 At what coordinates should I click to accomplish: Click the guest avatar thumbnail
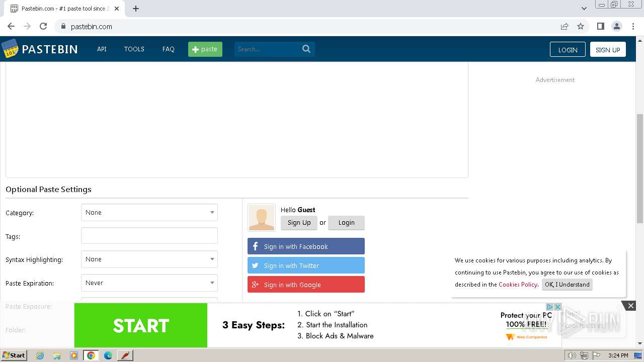pyautogui.click(x=262, y=217)
